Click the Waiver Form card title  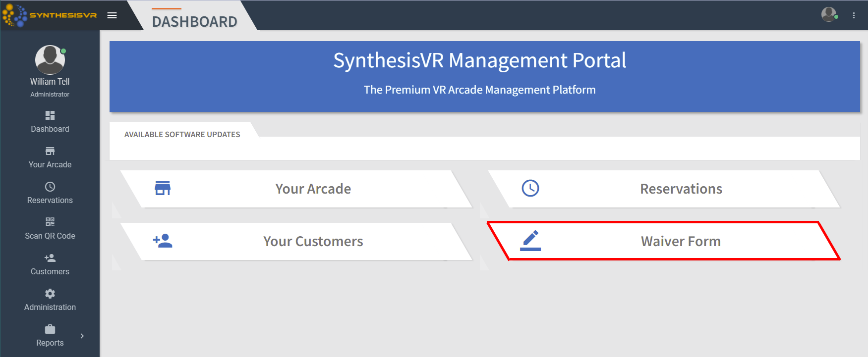(681, 241)
